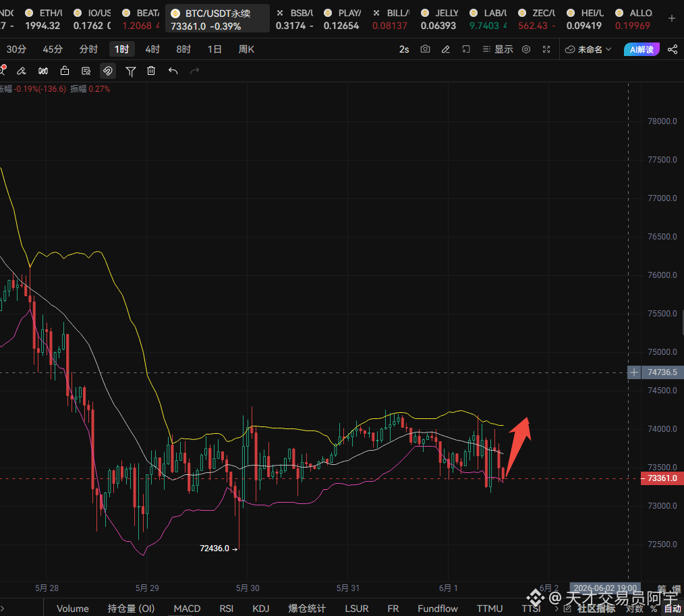
Task: Switch to the JELLY symbol tab
Action: (x=439, y=19)
